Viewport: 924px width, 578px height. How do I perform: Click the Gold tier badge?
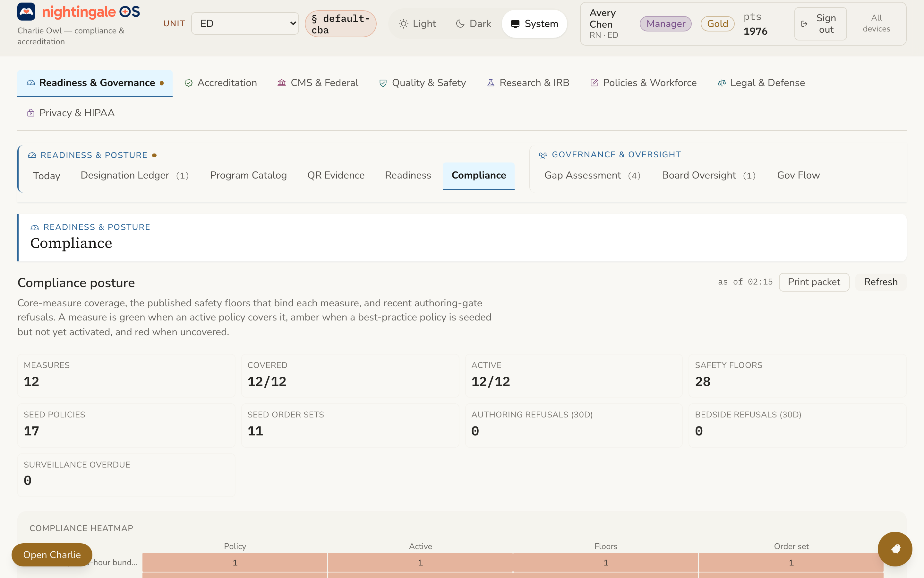(717, 24)
